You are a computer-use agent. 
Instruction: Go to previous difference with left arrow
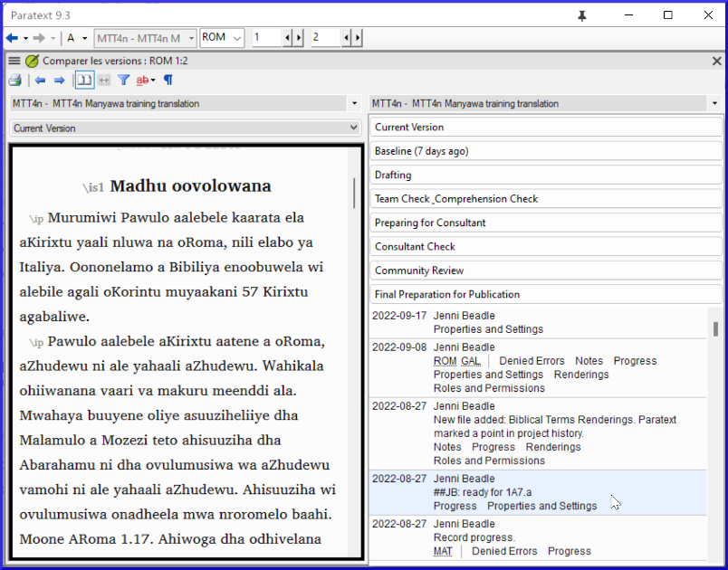(x=41, y=81)
